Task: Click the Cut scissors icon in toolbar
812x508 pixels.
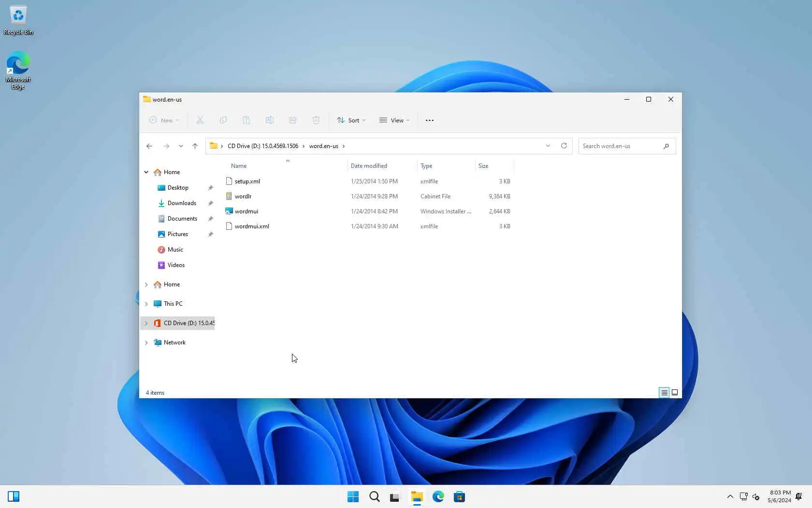Action: tap(200, 120)
